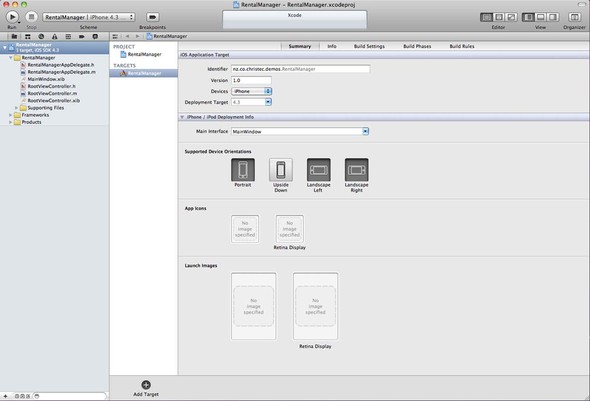The height and width of the screenshot is (401, 590).
Task: Click Add Target button
Action: coord(146,389)
